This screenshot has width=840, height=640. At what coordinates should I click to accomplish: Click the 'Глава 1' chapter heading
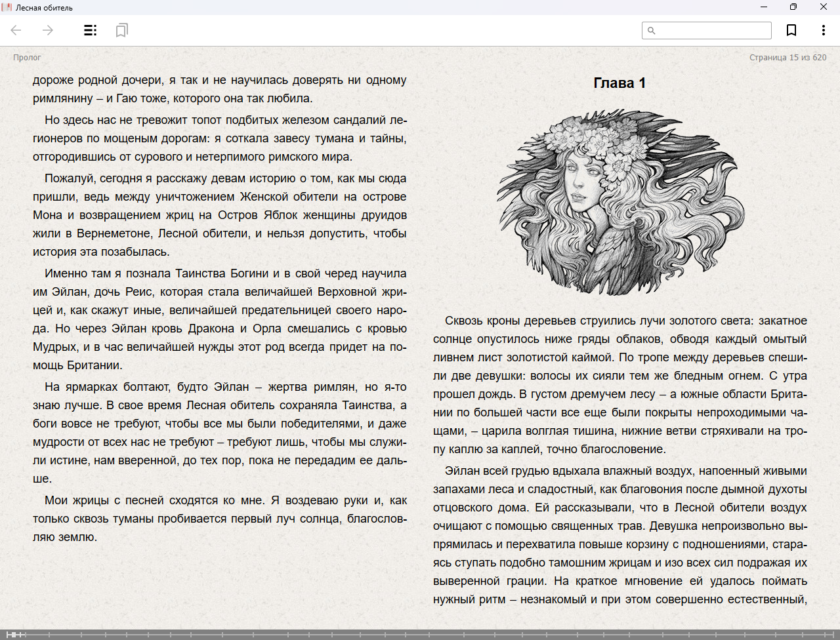point(619,83)
